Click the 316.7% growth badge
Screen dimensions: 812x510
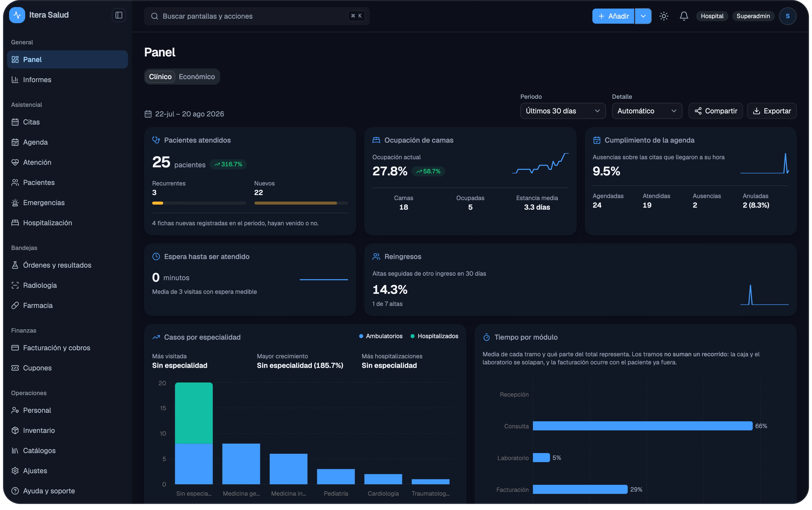point(228,164)
